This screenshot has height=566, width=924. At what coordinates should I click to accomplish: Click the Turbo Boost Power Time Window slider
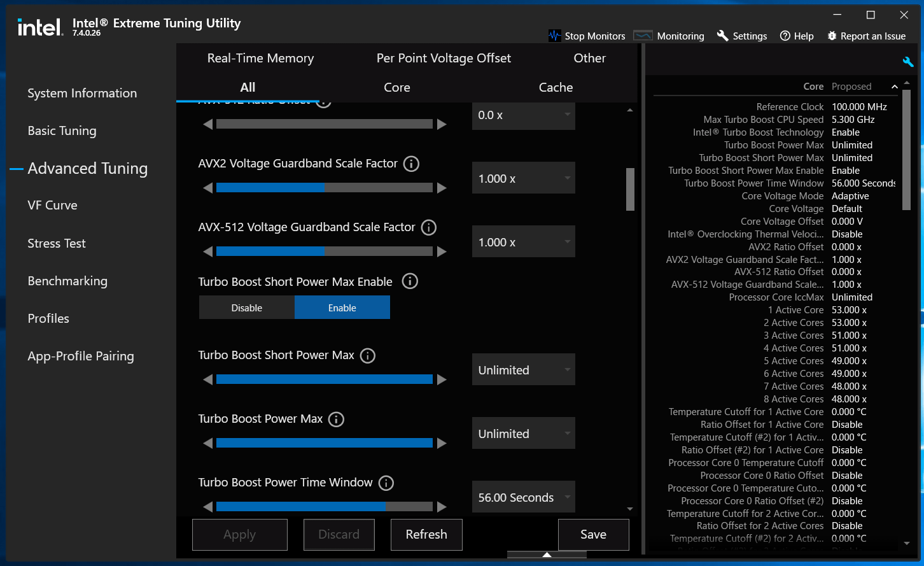(325, 507)
